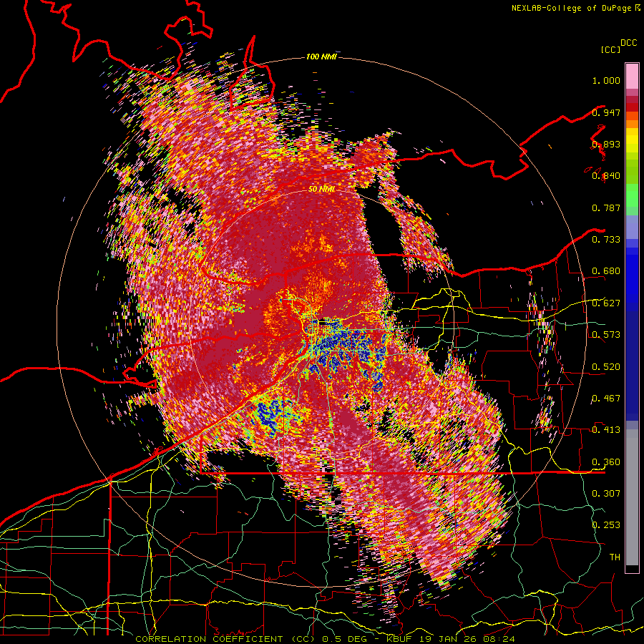
Task: Click the [CC] unit label
Action: coord(611,49)
